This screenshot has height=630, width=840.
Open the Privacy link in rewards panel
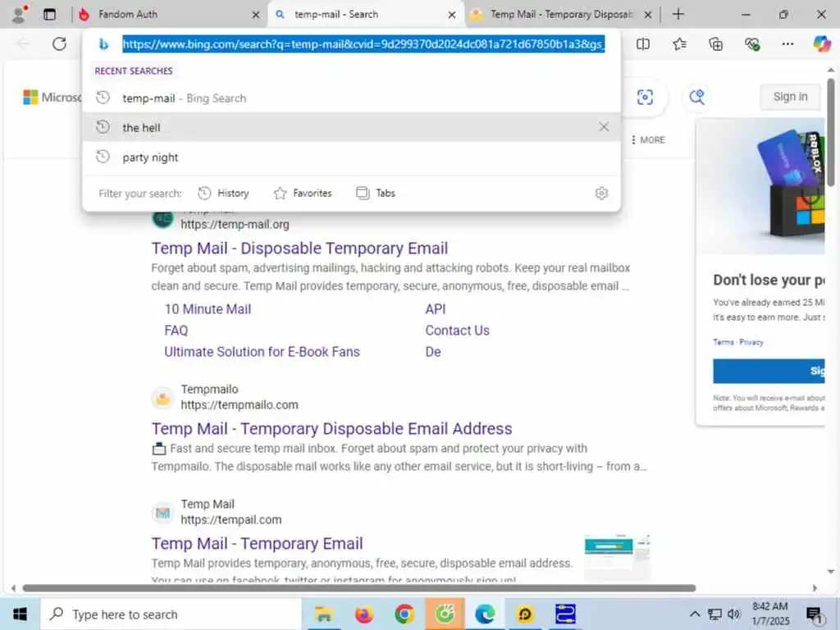click(751, 342)
